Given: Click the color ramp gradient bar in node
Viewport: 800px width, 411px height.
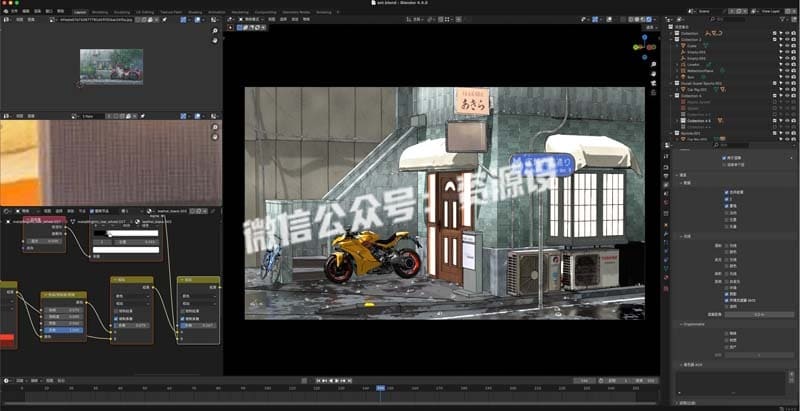Looking at the screenshot, I should [x=126, y=234].
